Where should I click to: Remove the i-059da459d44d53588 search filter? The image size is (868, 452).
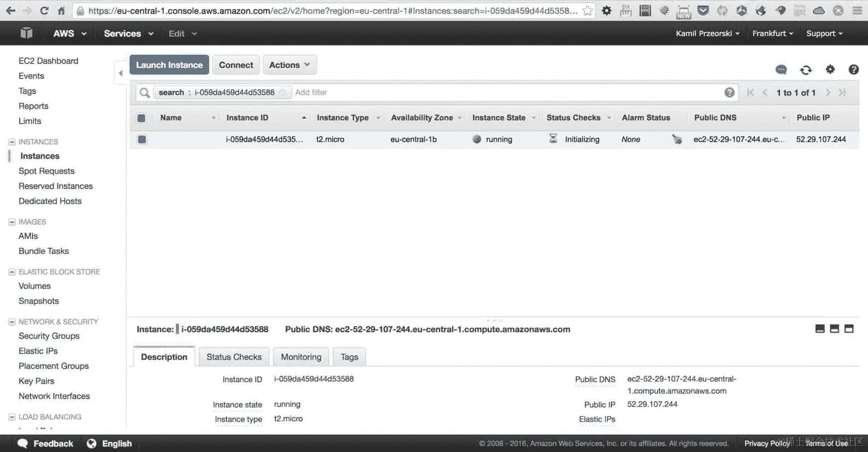tap(282, 92)
